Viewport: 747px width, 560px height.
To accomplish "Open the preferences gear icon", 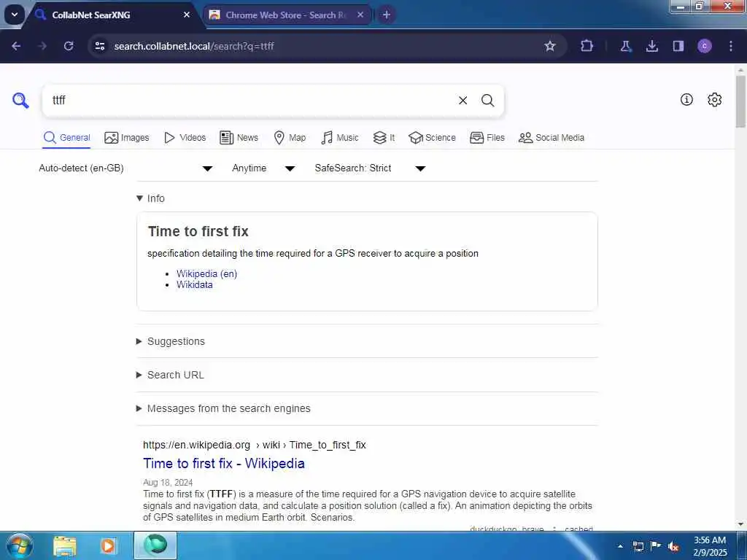I will pyautogui.click(x=714, y=99).
